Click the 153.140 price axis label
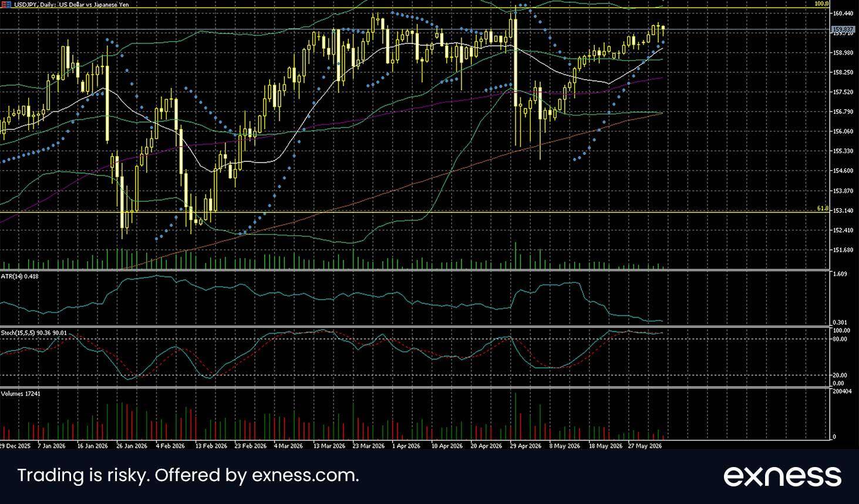Viewport: 859px width, 504px height. pos(842,210)
